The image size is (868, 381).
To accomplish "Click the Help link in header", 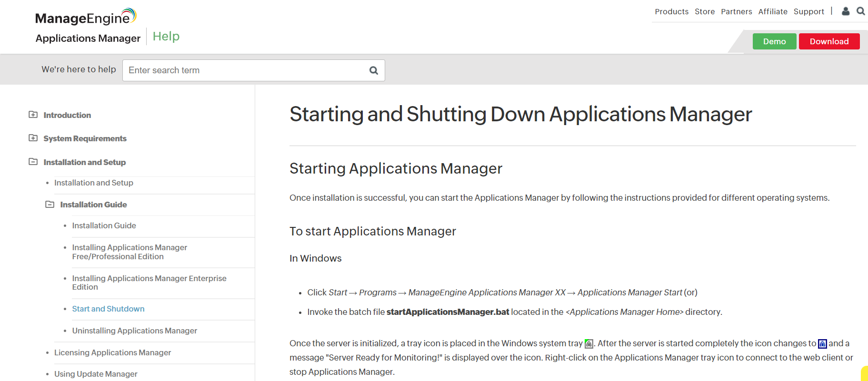I will [x=166, y=36].
